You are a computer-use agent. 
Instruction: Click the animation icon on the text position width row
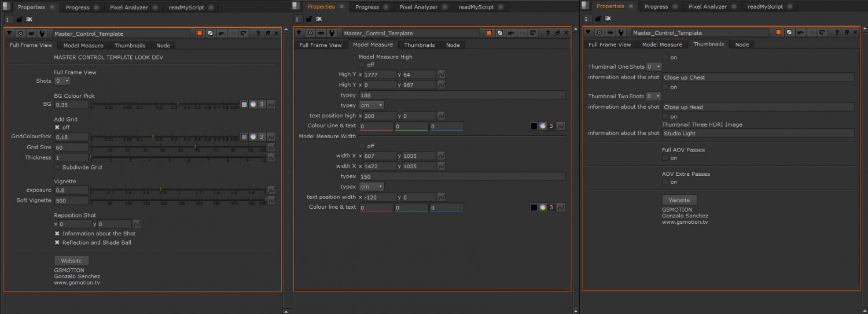441,198
